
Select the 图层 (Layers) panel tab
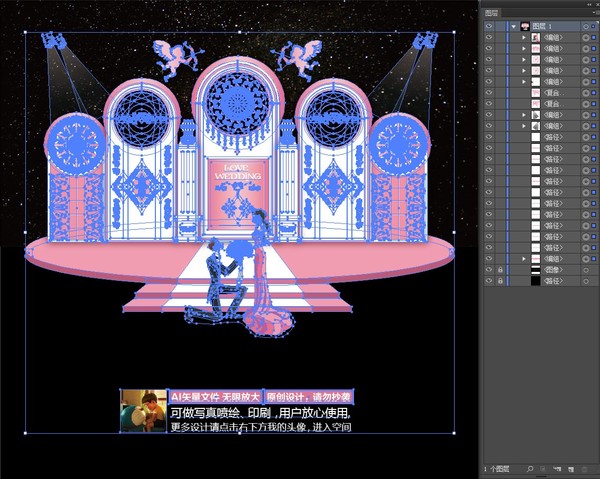pyautogui.click(x=491, y=13)
